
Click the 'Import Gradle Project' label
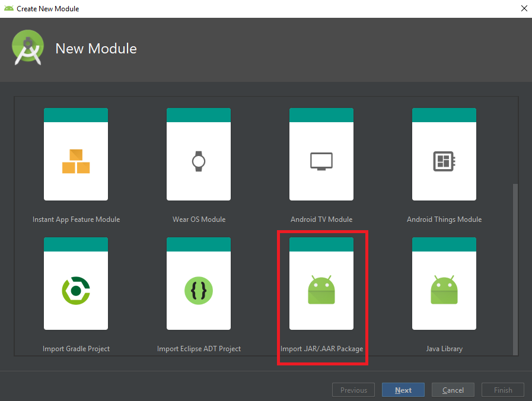point(77,349)
